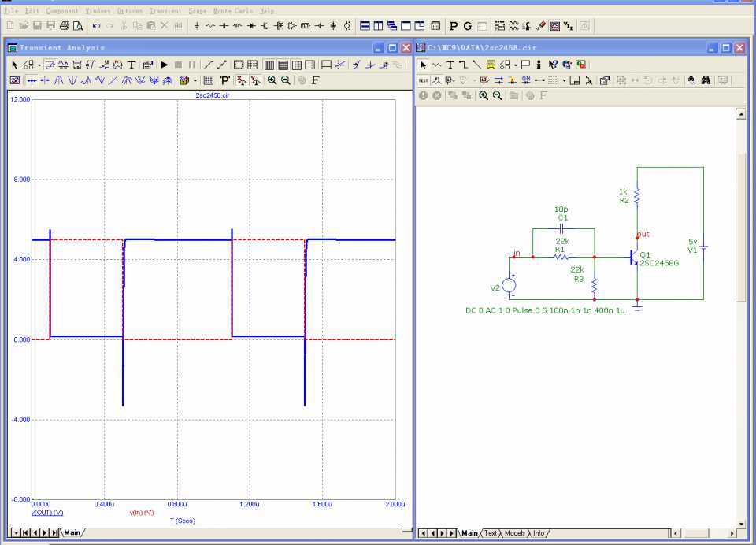
Task: Click the v(OUT) (V) plot label
Action: point(47,513)
